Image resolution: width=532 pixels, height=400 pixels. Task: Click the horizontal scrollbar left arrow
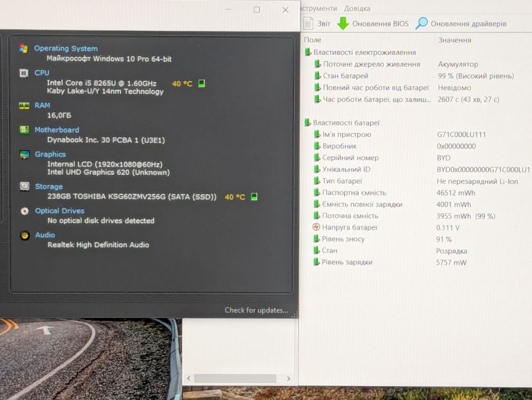click(x=189, y=379)
